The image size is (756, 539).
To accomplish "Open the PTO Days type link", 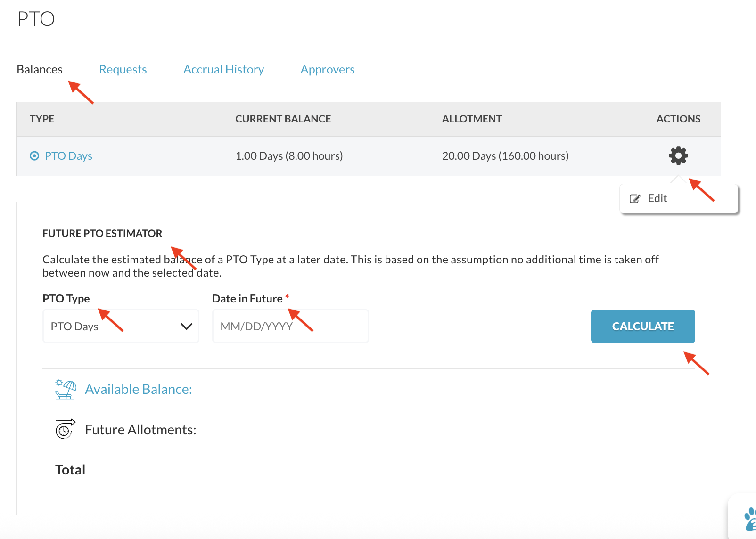I will 68,156.
